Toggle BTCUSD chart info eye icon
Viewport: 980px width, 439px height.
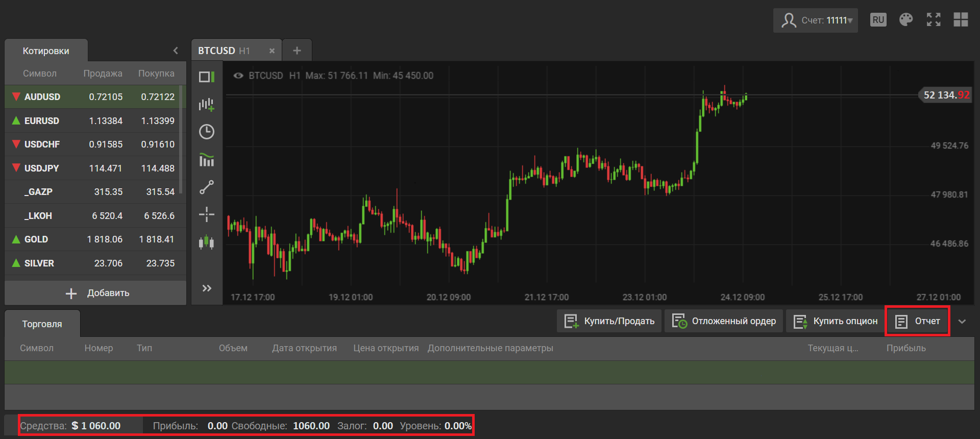pos(238,76)
